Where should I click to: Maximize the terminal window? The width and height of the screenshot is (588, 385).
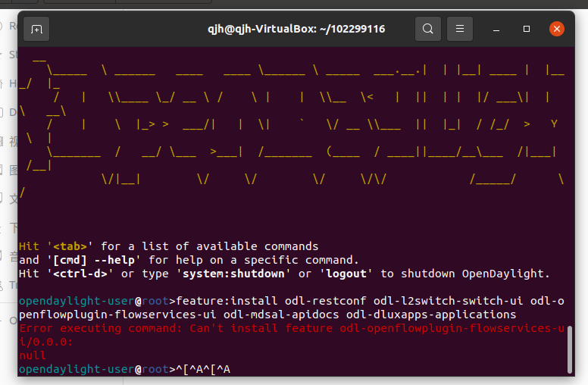click(527, 29)
